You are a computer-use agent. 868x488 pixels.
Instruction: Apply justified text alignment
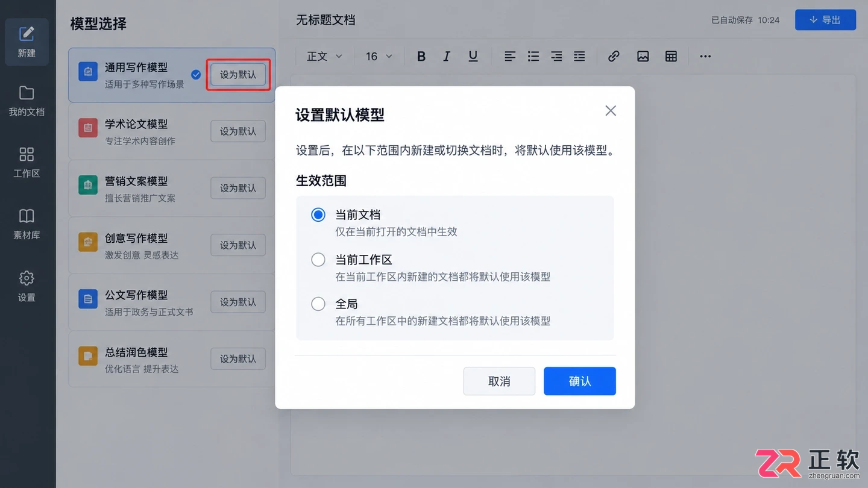(x=579, y=56)
